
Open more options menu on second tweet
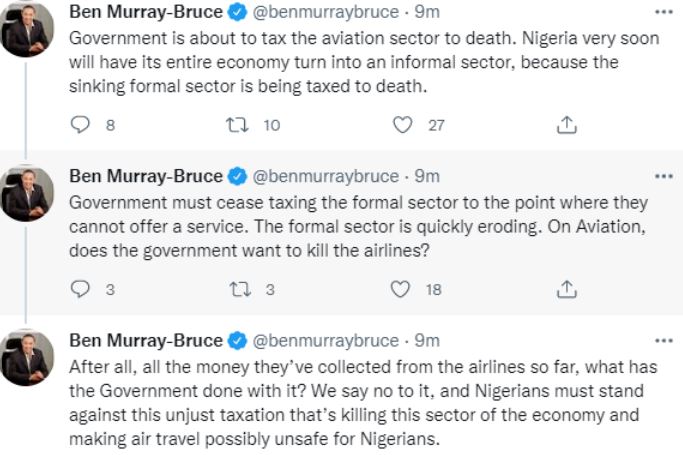[x=662, y=176]
